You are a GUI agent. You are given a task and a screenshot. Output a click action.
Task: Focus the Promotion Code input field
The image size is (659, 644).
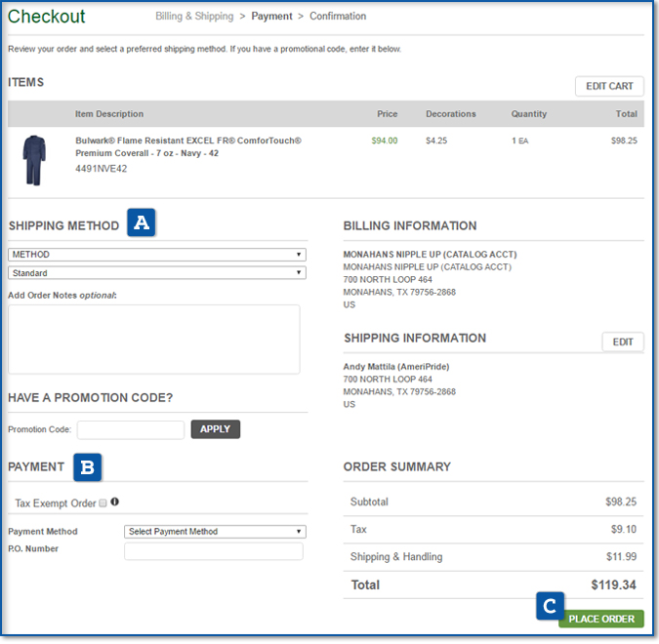pos(130,429)
